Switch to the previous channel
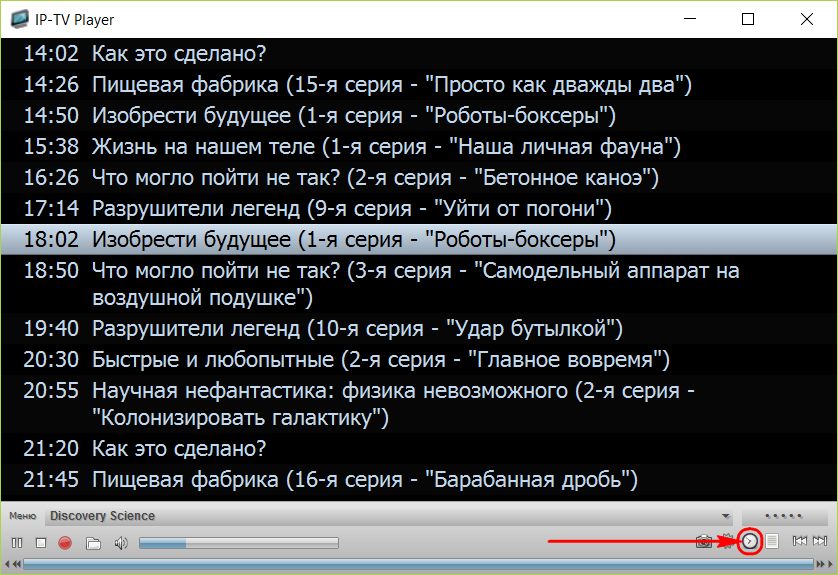The width and height of the screenshot is (838, 575). [800, 541]
